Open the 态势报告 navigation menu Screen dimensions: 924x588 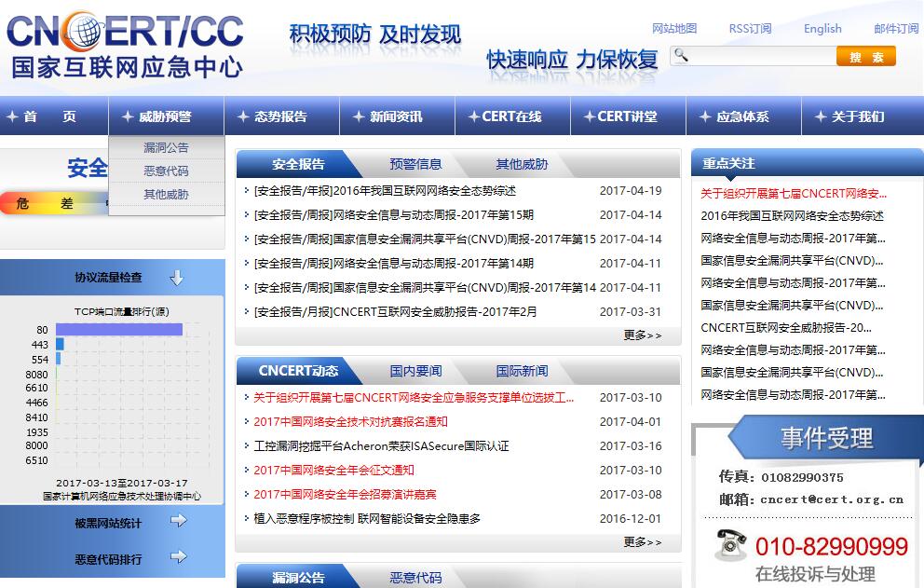point(281,116)
